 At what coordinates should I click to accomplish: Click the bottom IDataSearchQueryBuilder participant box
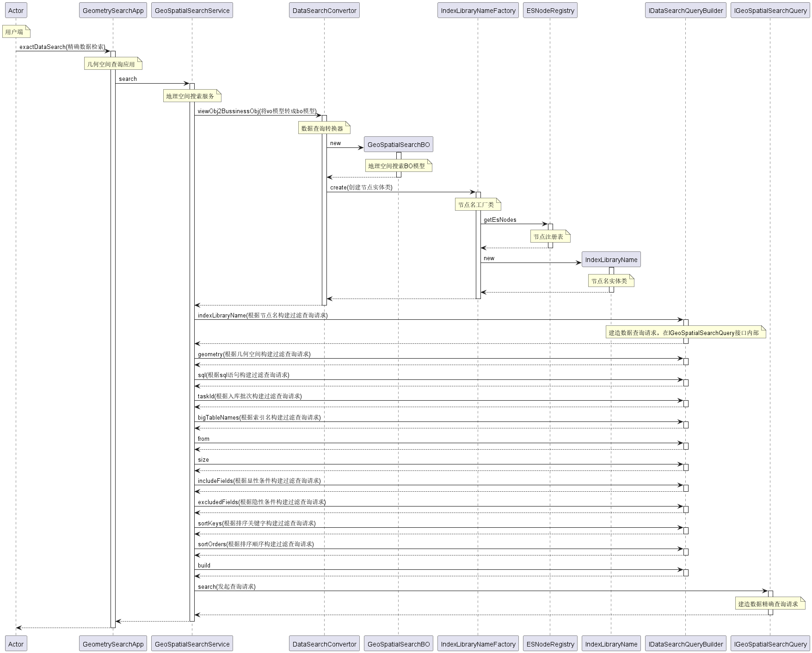[685, 644]
